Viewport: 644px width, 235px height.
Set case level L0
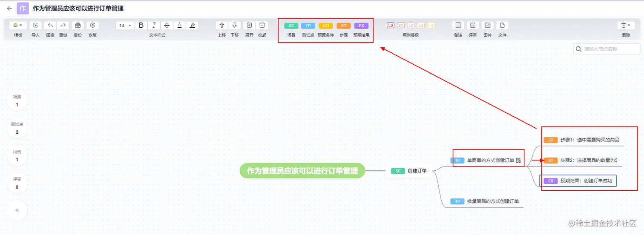390,26
